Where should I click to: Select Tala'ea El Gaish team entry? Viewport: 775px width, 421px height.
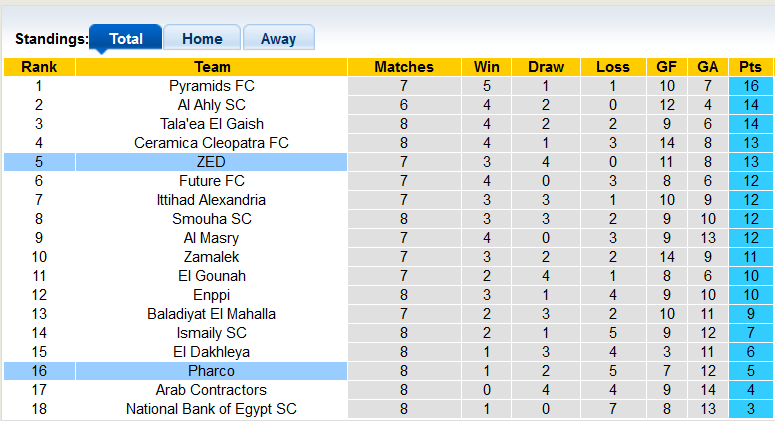(212, 124)
